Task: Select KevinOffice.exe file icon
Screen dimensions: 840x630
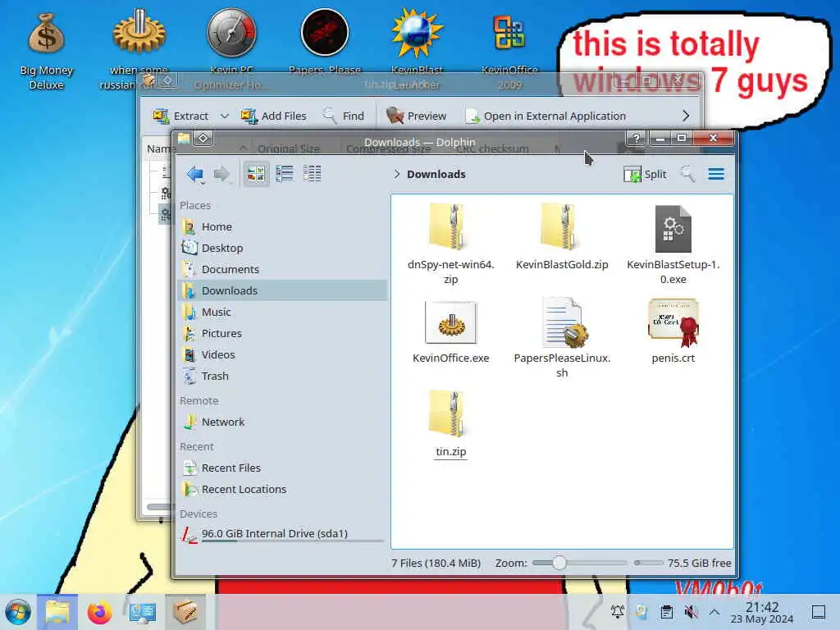Action: pos(450,322)
